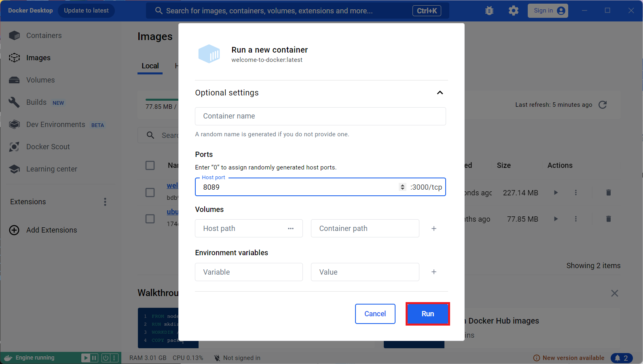
Task: Click Engine running whale icon
Action: 8,358
